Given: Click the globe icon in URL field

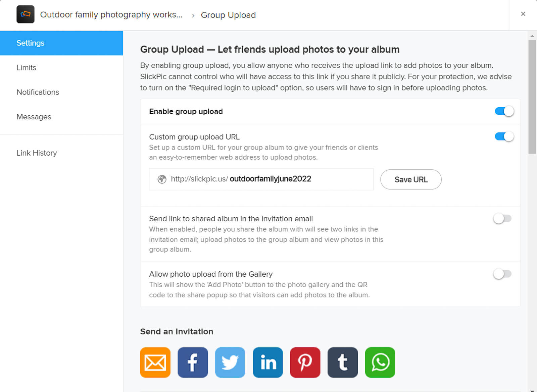Looking at the screenshot, I should click(162, 179).
